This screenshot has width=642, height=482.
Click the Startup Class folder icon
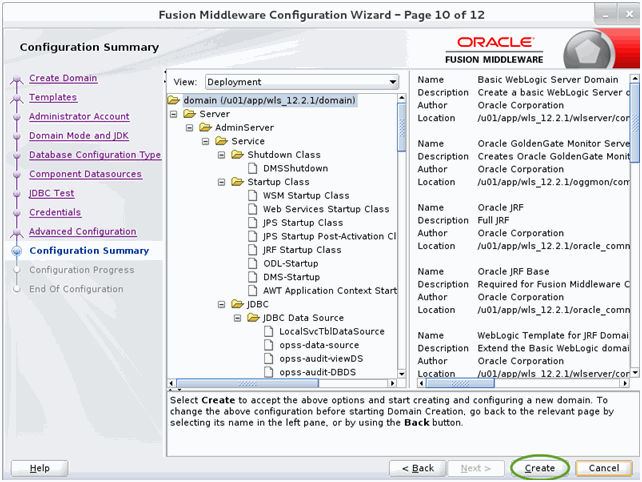click(x=237, y=181)
